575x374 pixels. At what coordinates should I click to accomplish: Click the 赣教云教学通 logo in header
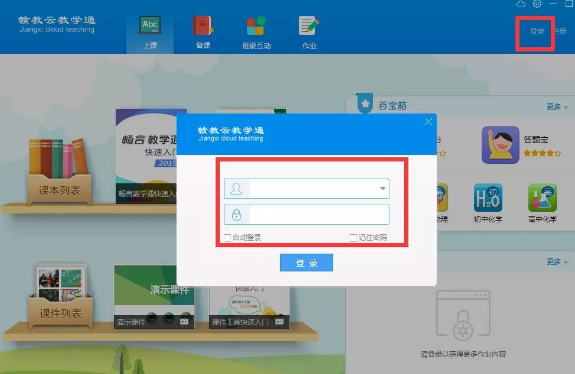(x=57, y=24)
